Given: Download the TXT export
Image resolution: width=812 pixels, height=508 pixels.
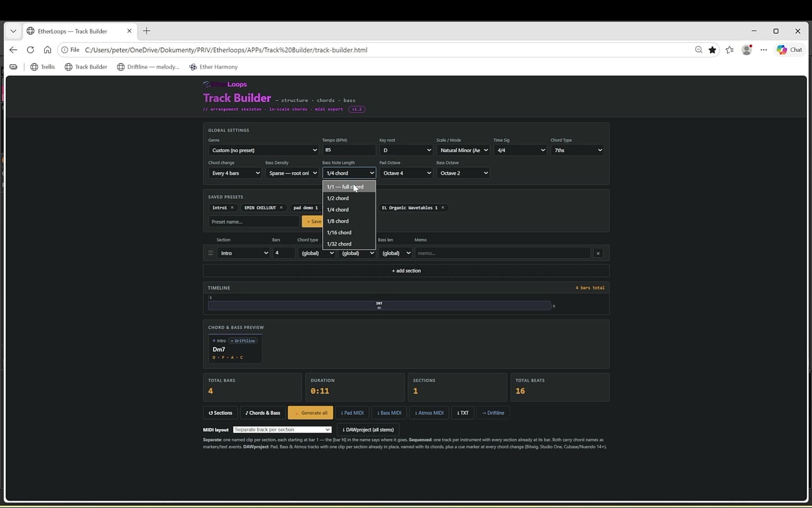Looking at the screenshot, I should tap(463, 413).
